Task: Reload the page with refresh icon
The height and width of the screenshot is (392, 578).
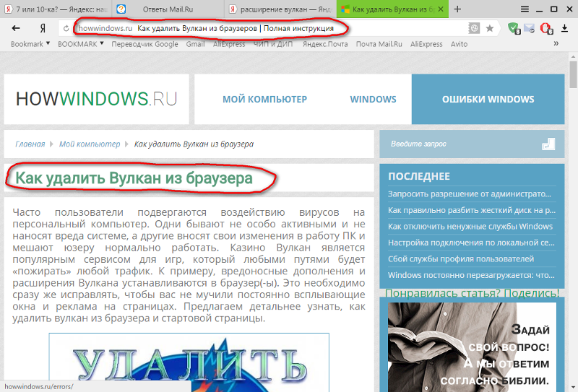Action: (66, 28)
